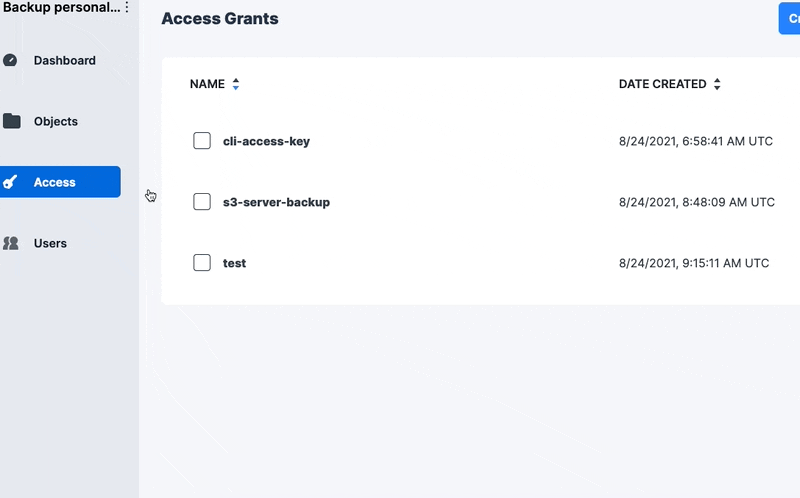Tick the s3-server-backup checkbox

coord(202,202)
